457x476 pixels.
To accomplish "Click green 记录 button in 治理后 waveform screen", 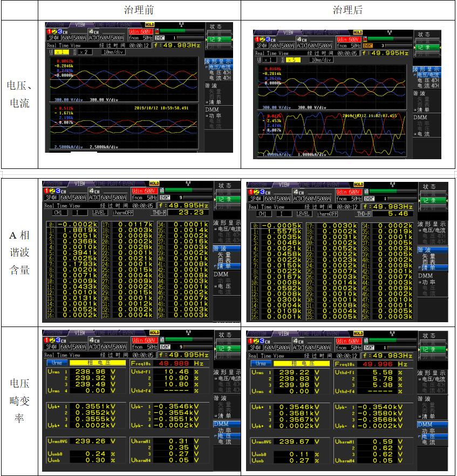I will click(427, 47).
